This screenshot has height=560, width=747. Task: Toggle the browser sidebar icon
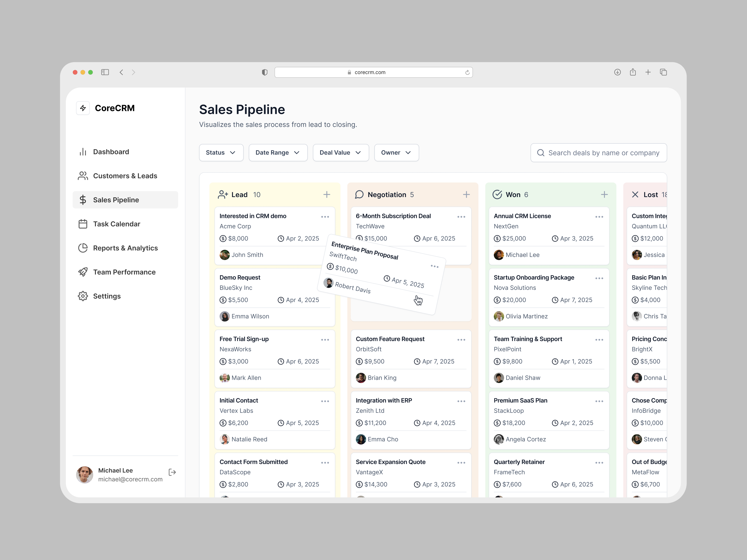click(105, 72)
